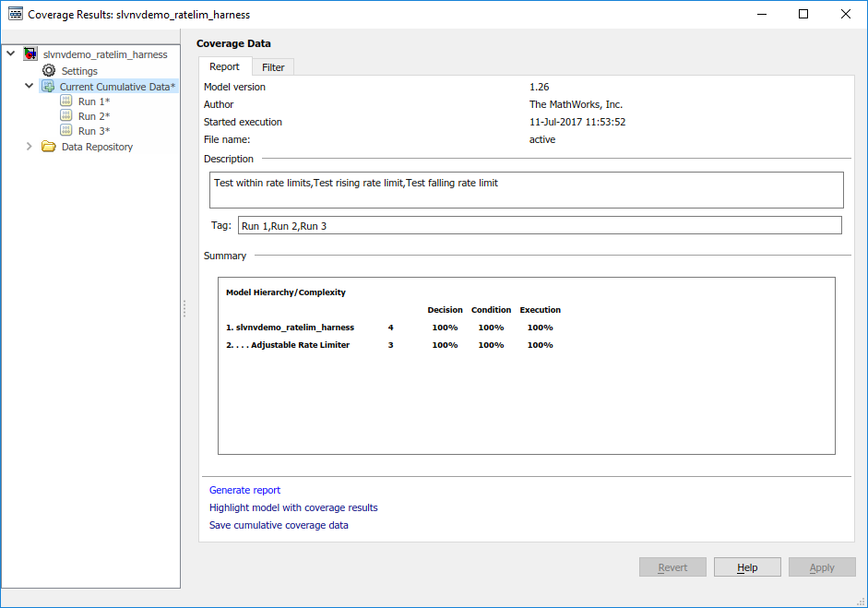Collapse the Current Cumulative Data node
The height and width of the screenshot is (608, 868).
click(x=29, y=86)
